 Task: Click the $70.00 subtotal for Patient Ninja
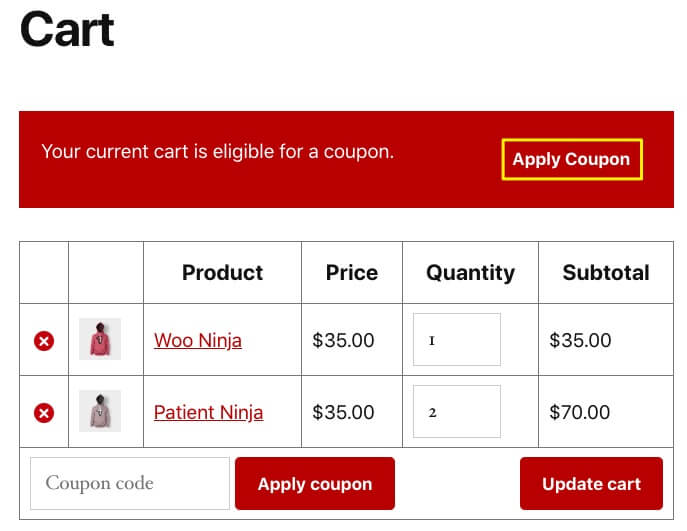tap(580, 412)
